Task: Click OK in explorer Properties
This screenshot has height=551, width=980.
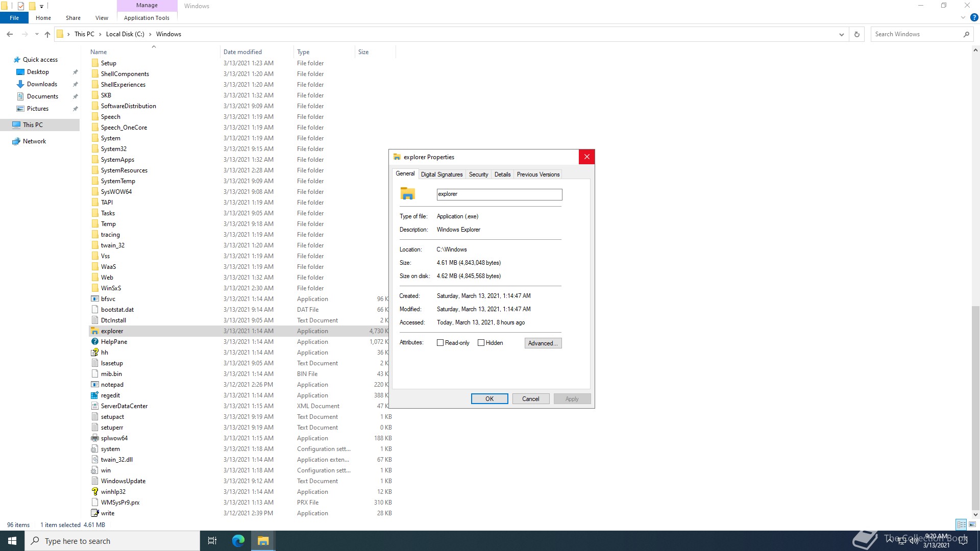Action: (489, 399)
